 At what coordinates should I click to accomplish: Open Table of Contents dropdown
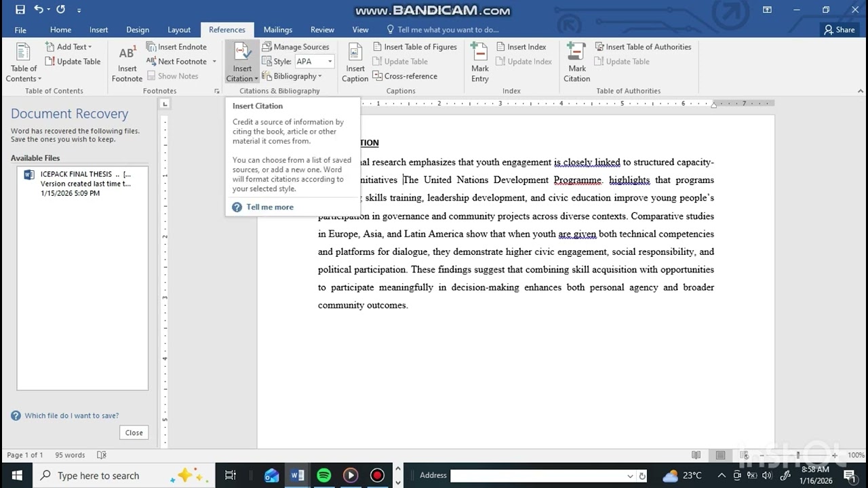24,62
